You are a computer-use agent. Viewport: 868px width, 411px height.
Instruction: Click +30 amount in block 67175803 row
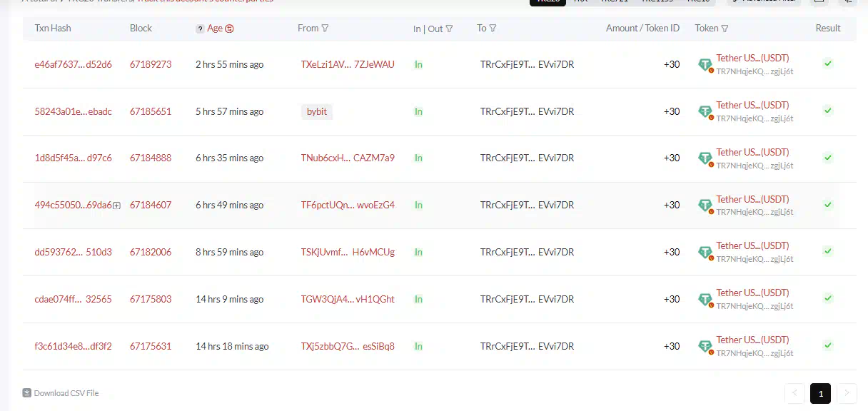672,300
